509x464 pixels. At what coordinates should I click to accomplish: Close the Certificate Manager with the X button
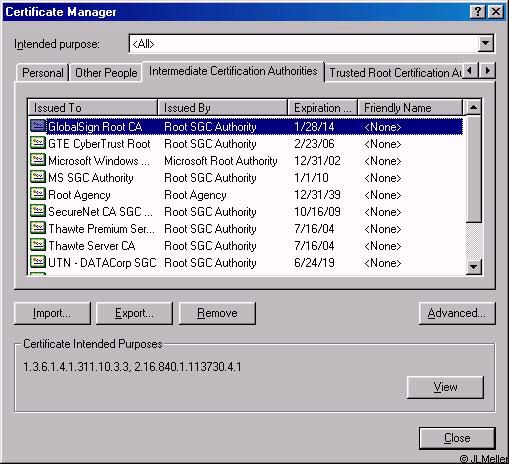[x=496, y=12]
